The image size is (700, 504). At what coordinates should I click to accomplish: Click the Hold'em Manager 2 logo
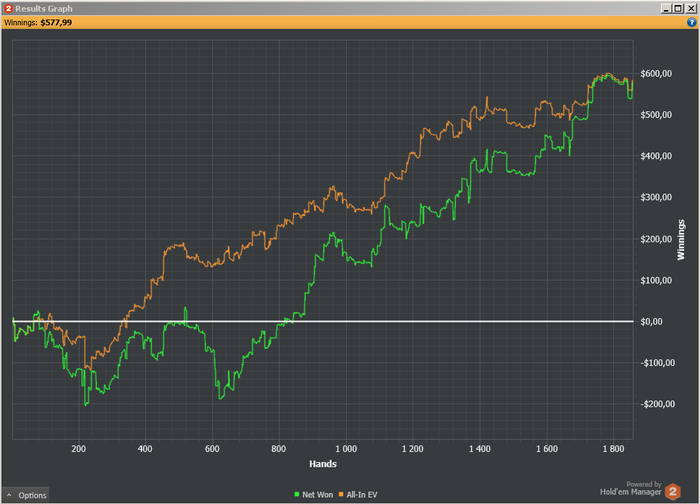tap(673, 492)
